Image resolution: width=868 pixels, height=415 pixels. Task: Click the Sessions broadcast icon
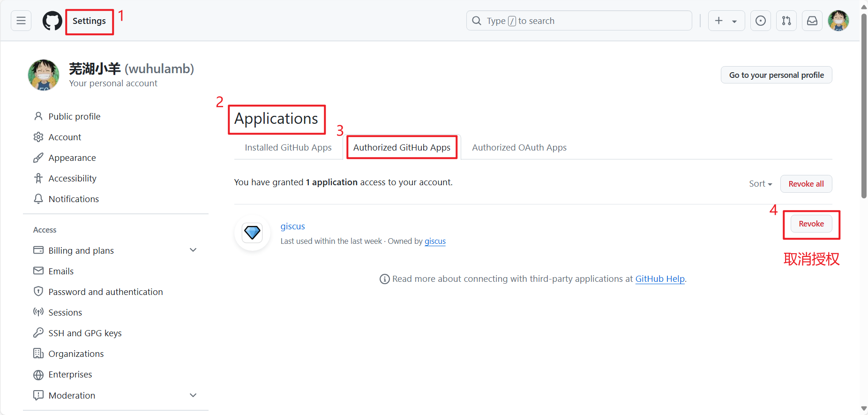[x=38, y=312]
